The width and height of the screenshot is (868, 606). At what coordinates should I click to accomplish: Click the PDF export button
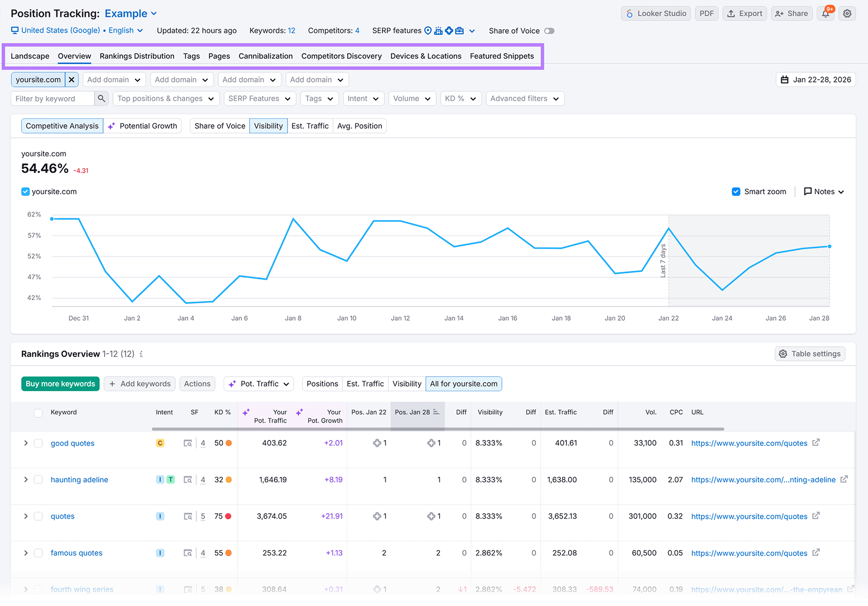click(706, 13)
